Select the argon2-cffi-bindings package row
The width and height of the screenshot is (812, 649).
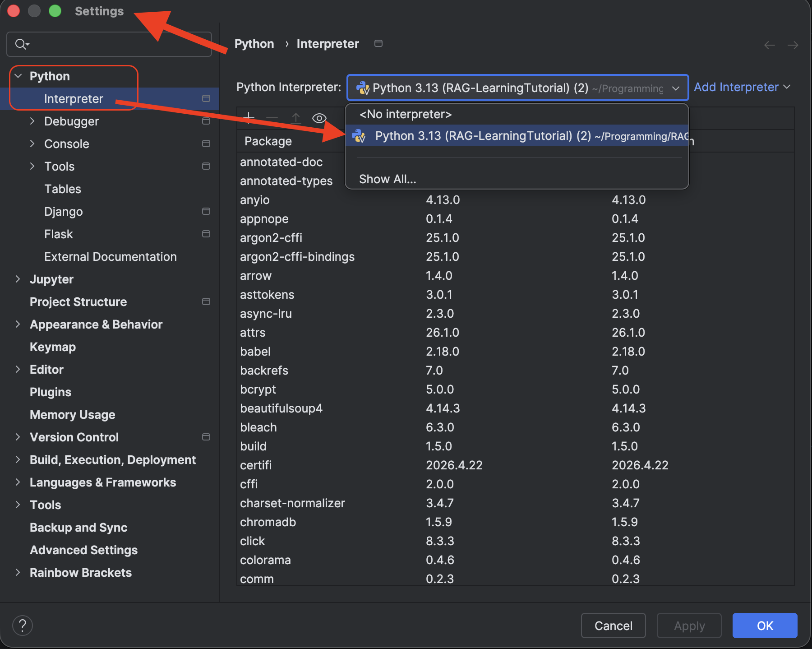click(x=515, y=257)
